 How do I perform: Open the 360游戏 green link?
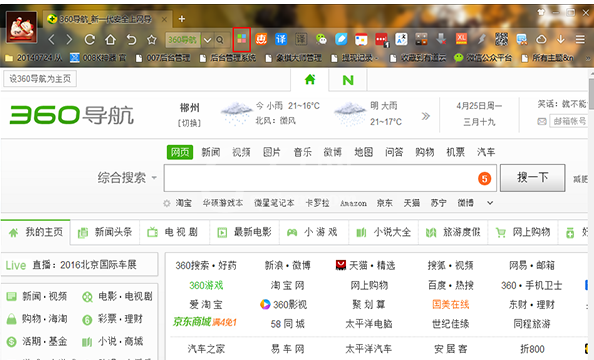coord(206,285)
